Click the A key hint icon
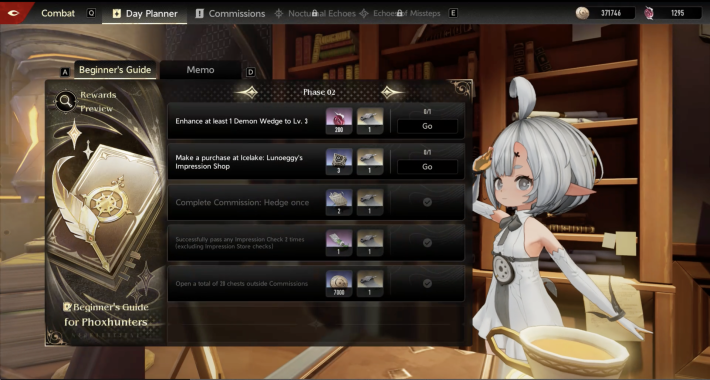710x380 pixels. 65,72
